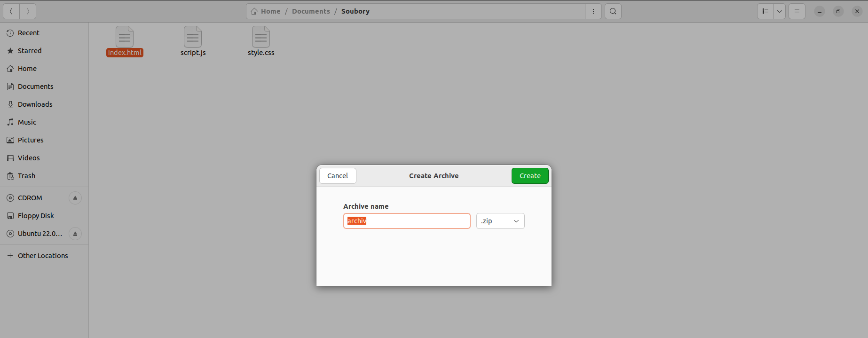Open Starred in the sidebar

pyautogui.click(x=44, y=51)
